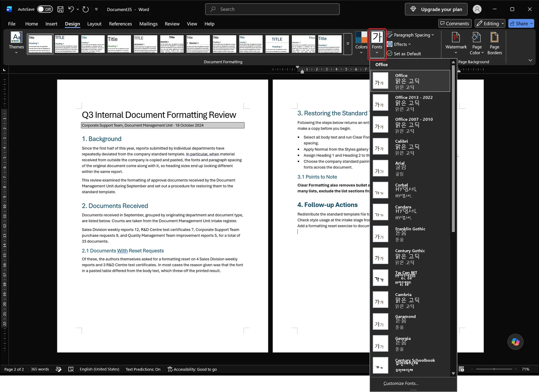The width and height of the screenshot is (539, 392).
Task: Click the Redo/Repeat icon
Action: point(86,9)
